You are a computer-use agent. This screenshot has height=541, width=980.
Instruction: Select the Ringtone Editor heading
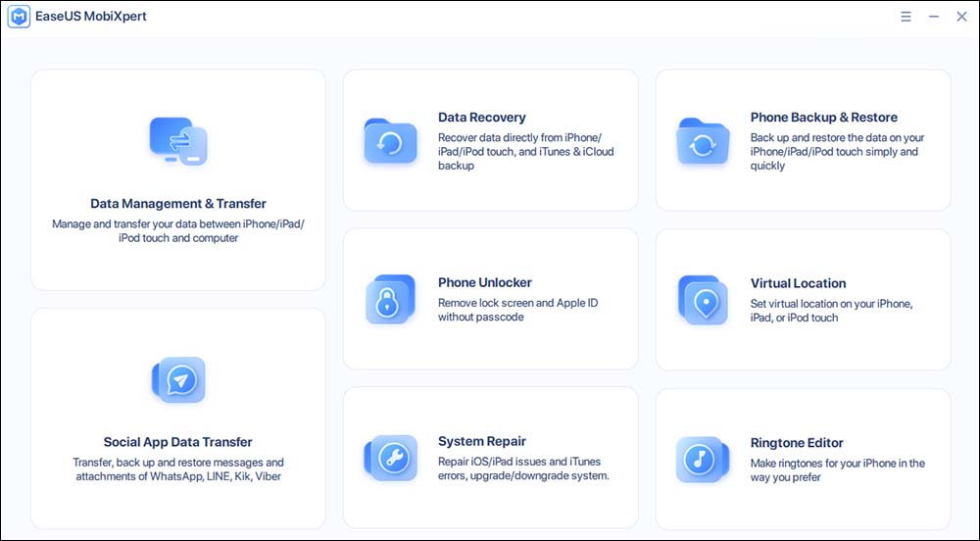point(797,442)
